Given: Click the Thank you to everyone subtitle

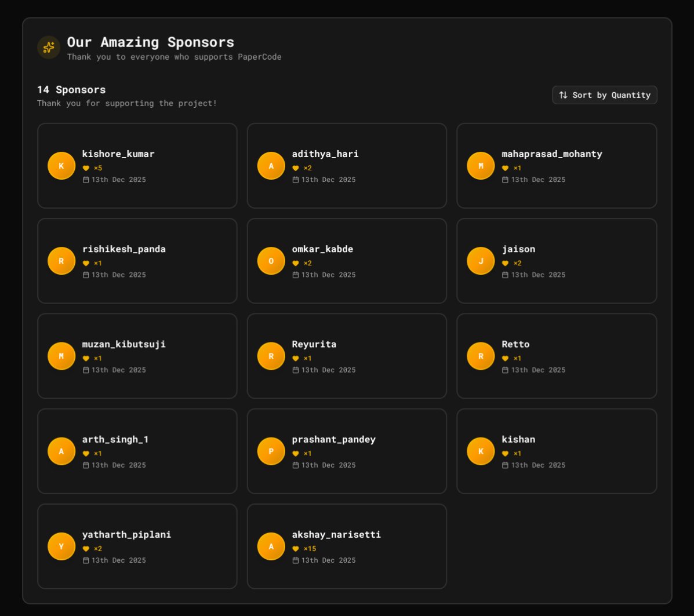Looking at the screenshot, I should [x=174, y=57].
